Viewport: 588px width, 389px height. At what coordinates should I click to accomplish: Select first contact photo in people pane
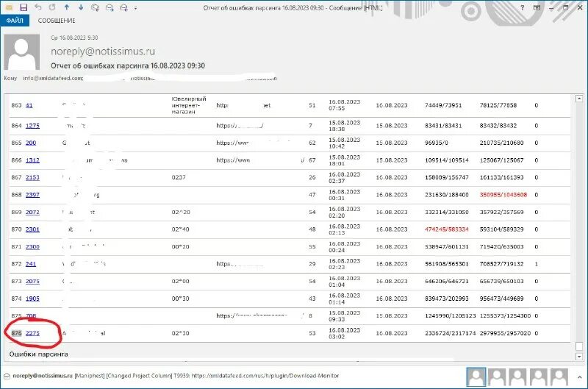click(476, 376)
